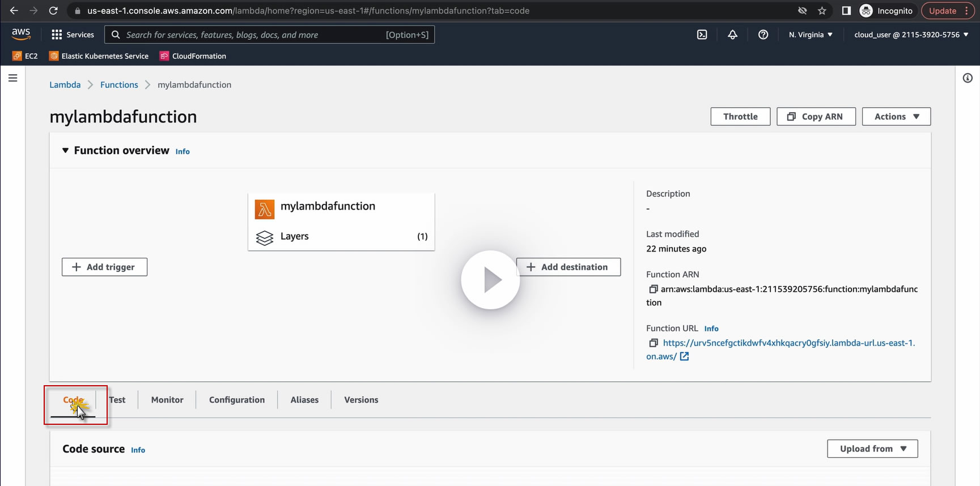
Task: Click the AWS logo home icon
Action: 21,34
